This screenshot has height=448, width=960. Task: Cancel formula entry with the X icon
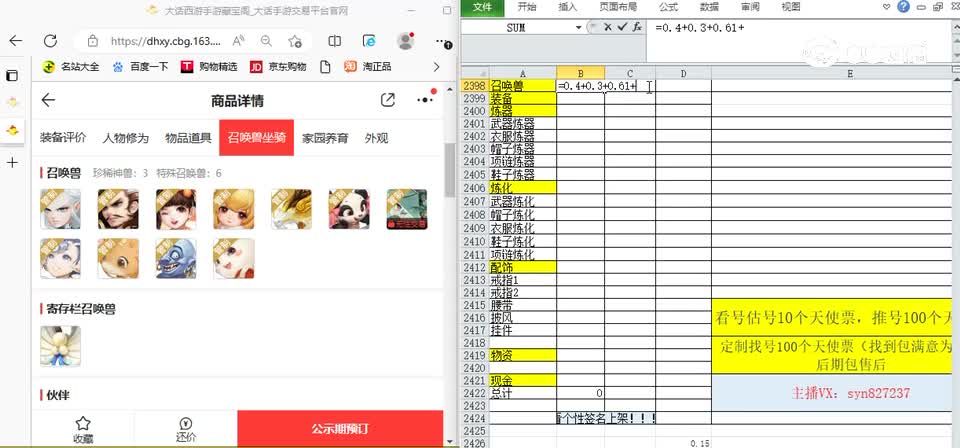point(607,27)
